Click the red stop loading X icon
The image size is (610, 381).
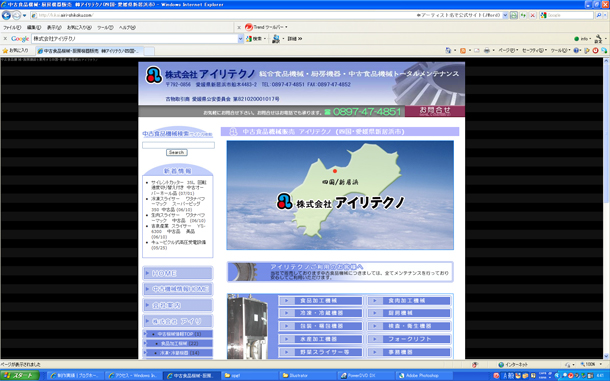[x=533, y=15]
